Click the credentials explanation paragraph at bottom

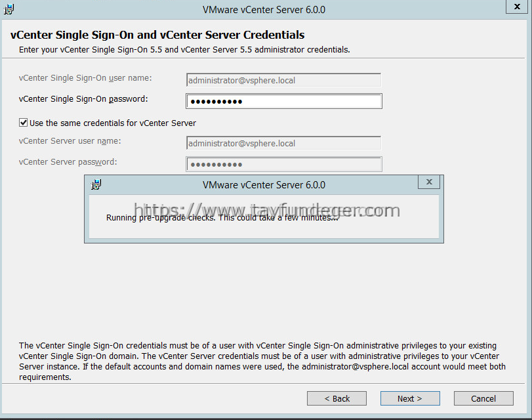click(x=262, y=361)
